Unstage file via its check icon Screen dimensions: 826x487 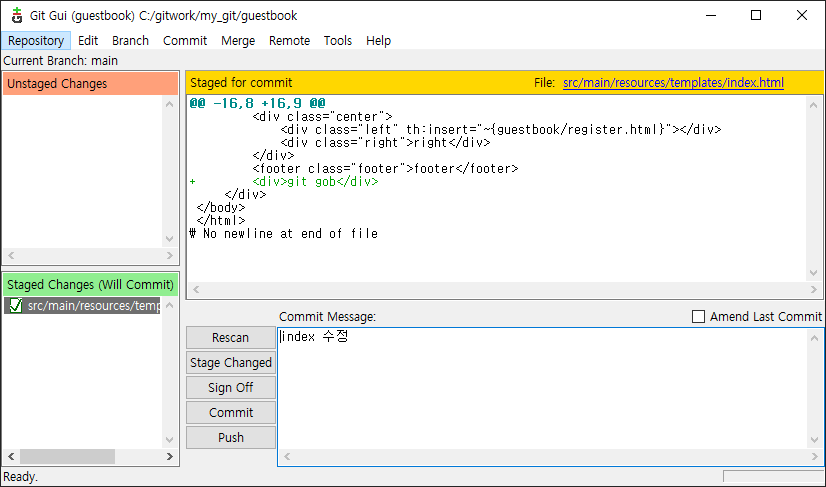16,306
